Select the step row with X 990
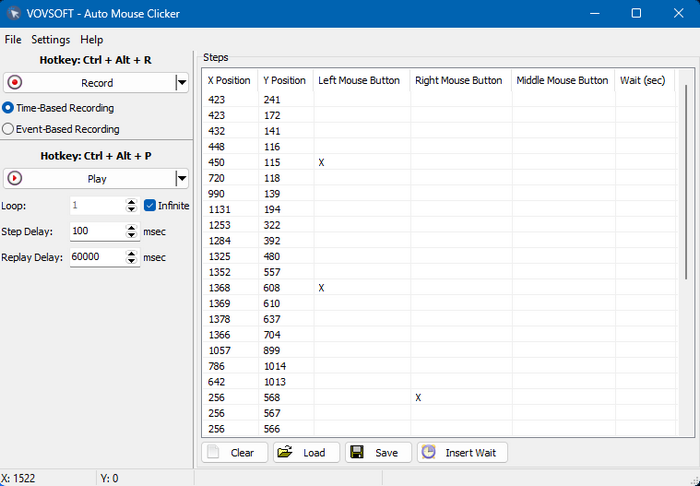The image size is (700, 486). pyautogui.click(x=439, y=194)
